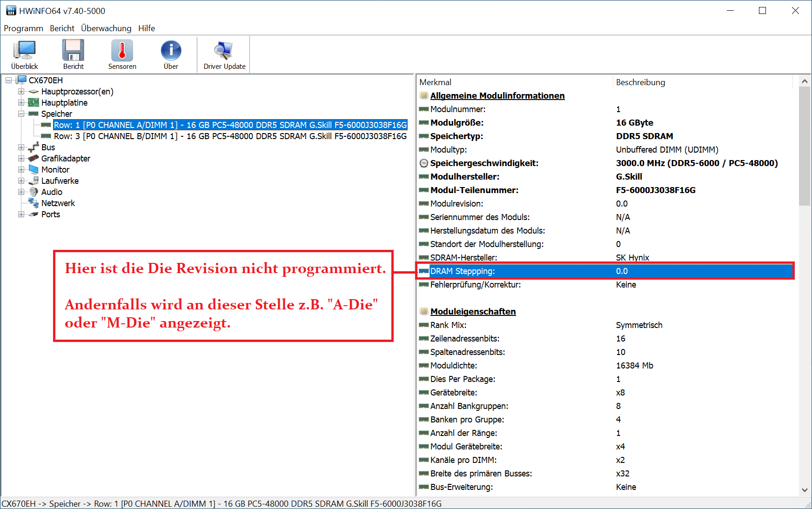This screenshot has width=812, height=509.
Task: Collapse the CX670EH root node
Action: pyautogui.click(x=9, y=80)
